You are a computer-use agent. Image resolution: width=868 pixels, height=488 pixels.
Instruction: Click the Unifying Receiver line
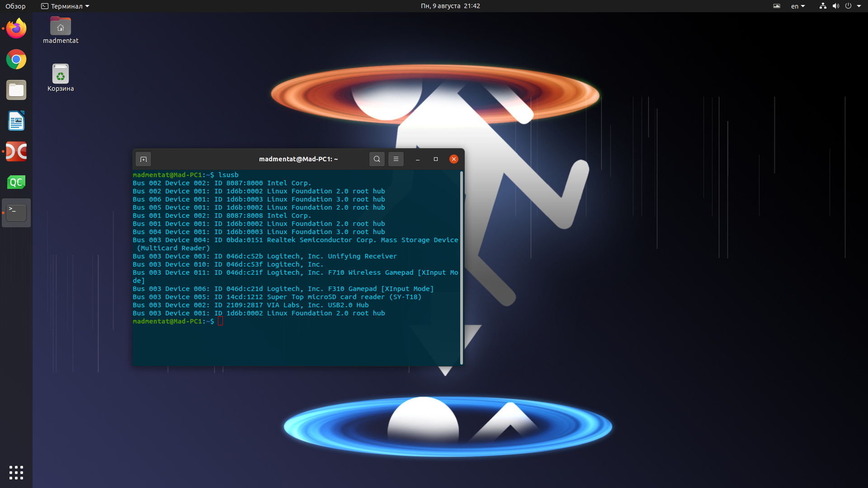(265, 256)
